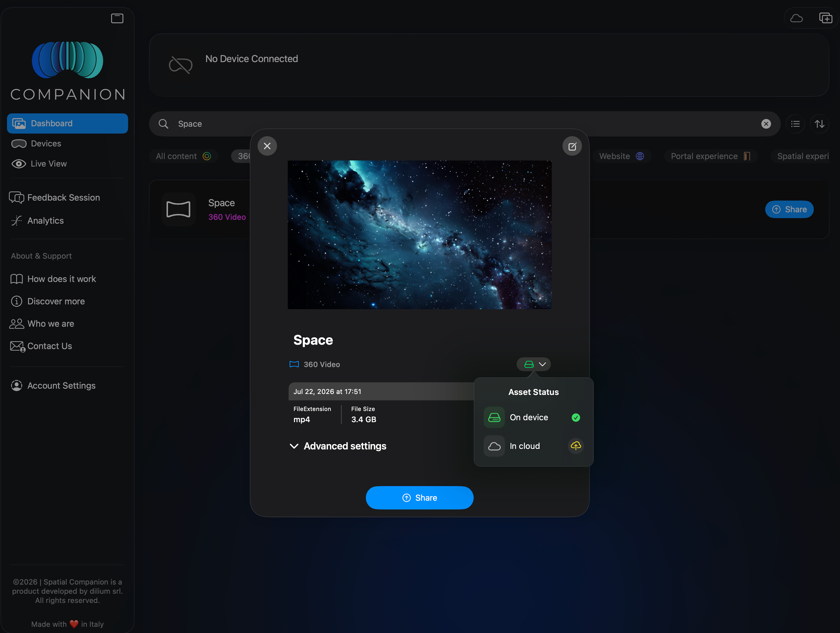This screenshot has width=840, height=633.
Task: Edit the Space asset details
Action: click(x=572, y=146)
